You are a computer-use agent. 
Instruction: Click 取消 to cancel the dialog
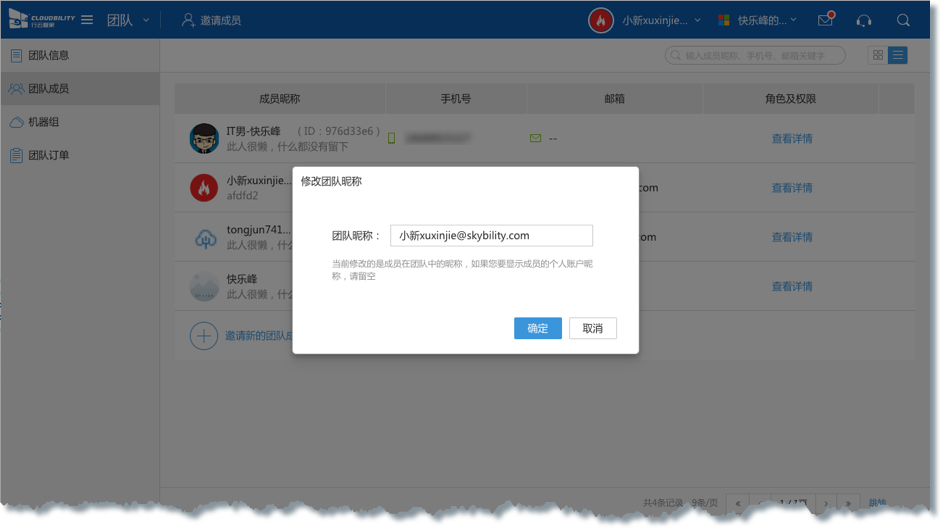(x=593, y=328)
